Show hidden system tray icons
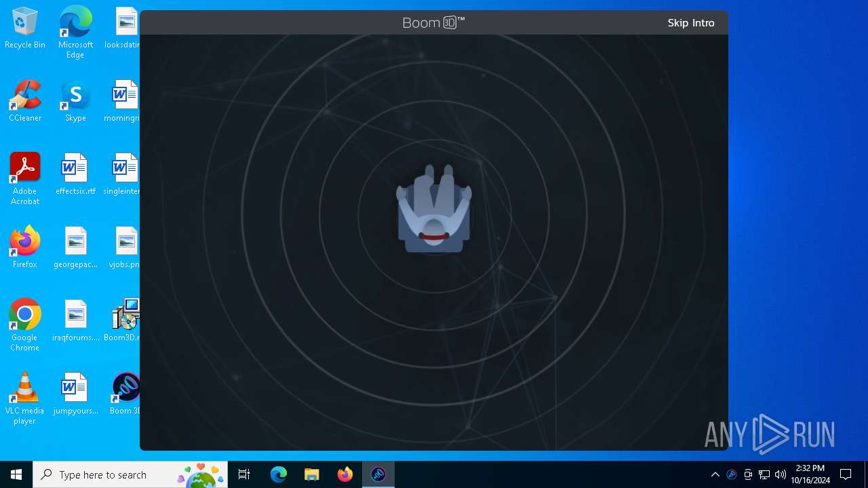Screen dimensions: 868x488 pyautogui.click(x=715, y=474)
